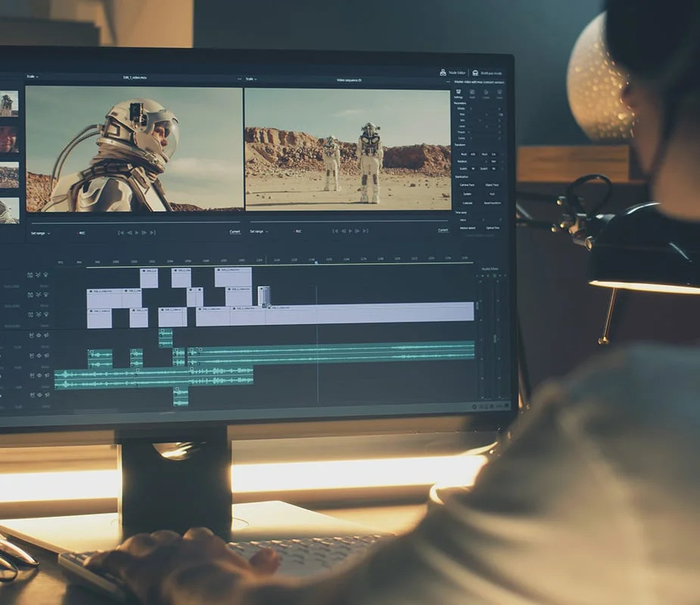Click the scrub bar under Video sequence 01 viewer
This screenshot has height=605, width=700.
point(349,220)
